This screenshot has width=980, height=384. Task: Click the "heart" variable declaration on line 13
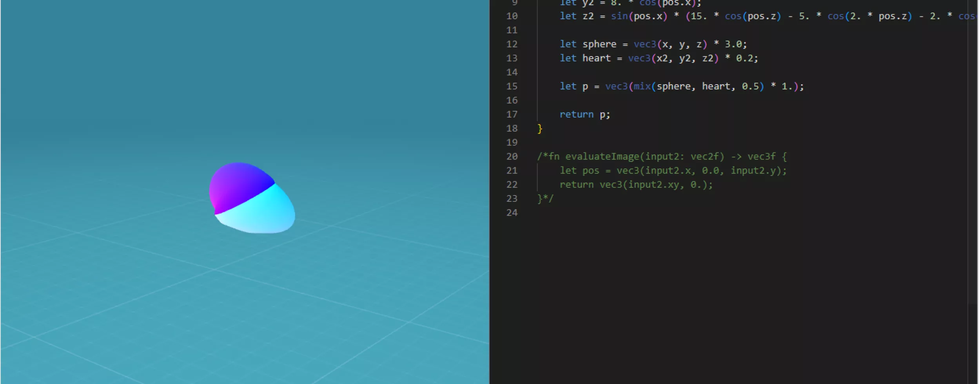(x=596, y=58)
